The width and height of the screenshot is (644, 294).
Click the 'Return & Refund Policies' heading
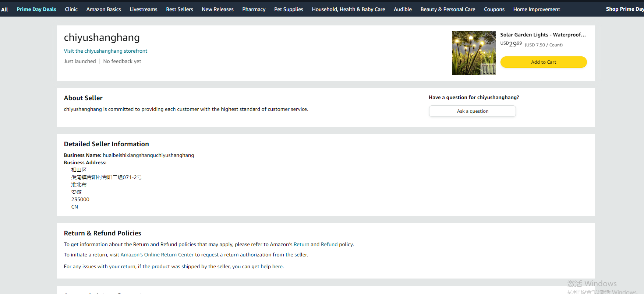click(103, 233)
